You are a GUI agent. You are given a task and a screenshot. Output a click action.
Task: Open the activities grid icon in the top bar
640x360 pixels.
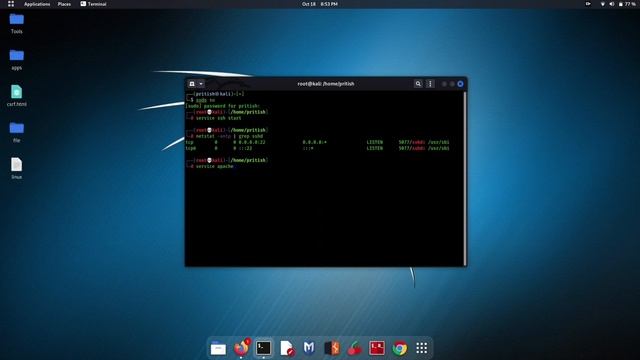click(11, 4)
